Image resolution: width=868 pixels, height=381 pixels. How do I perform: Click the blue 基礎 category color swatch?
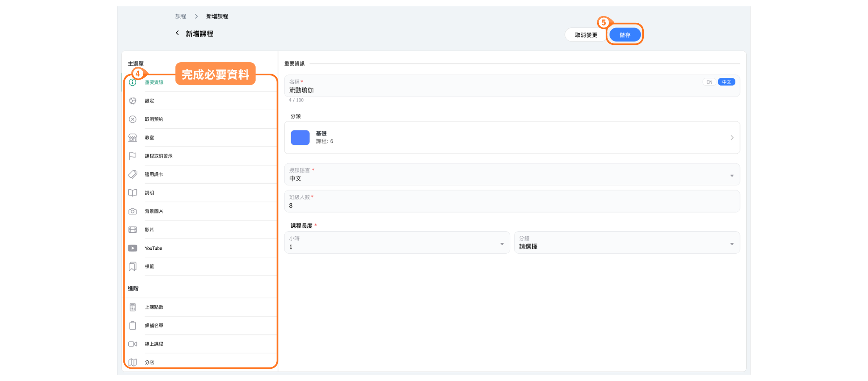(300, 138)
